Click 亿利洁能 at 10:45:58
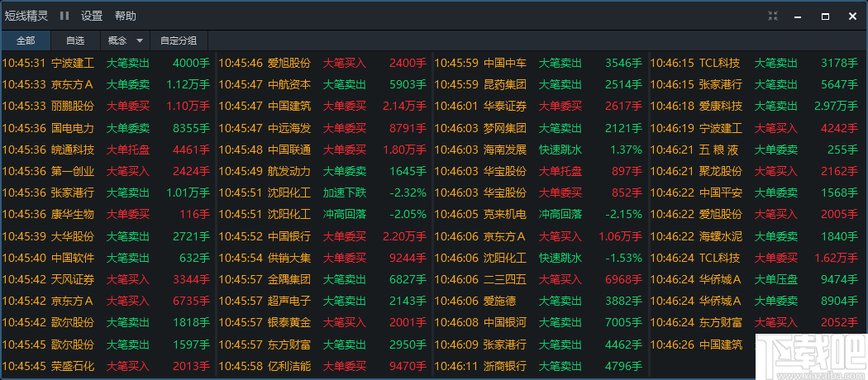868x380 pixels. click(289, 366)
